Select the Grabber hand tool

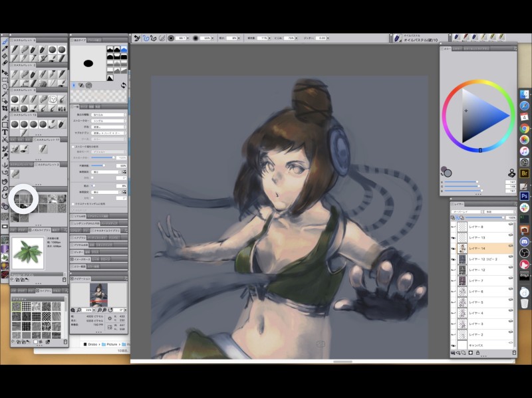point(5,181)
